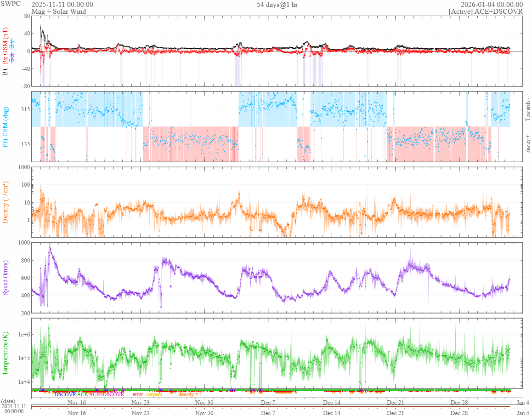Image resolution: width=532 pixels, height=416 pixels.
Task: Click the orange Density axis label
Action: pyautogui.click(x=6, y=202)
